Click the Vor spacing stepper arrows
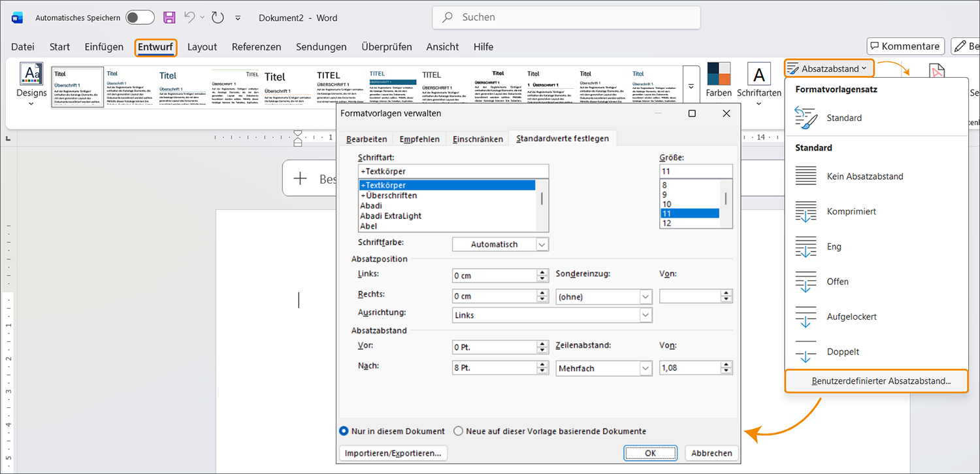 (542, 347)
